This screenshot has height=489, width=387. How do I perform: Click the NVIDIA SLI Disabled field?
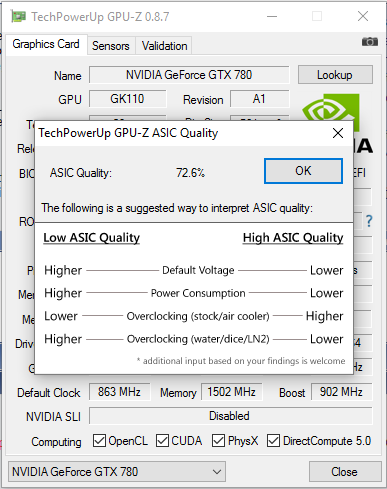(x=230, y=416)
